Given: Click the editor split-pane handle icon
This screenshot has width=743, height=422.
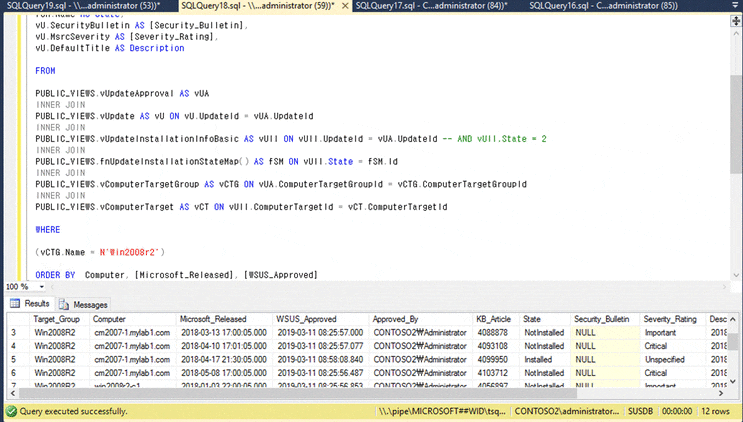Looking at the screenshot, I should (x=735, y=21).
